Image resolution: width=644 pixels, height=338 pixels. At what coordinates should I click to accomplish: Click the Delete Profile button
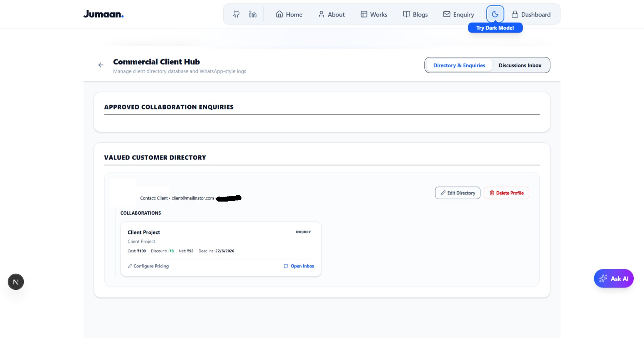tap(506, 193)
